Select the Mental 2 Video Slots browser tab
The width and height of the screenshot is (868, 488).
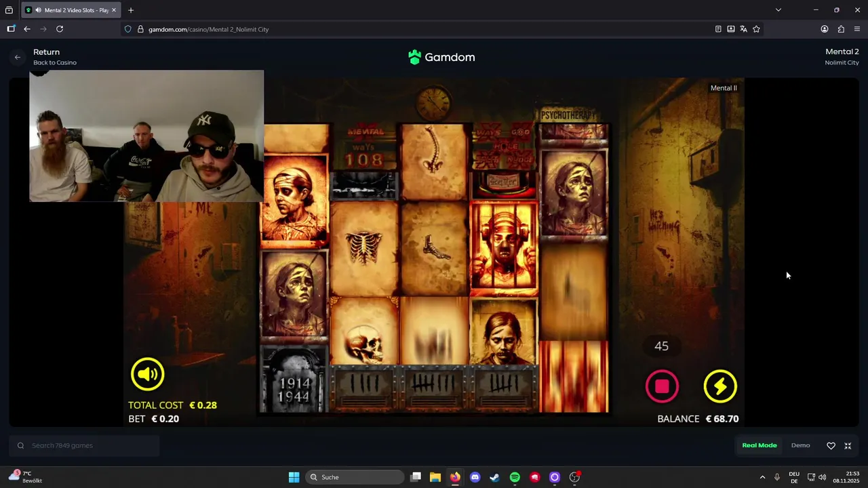coord(71,10)
